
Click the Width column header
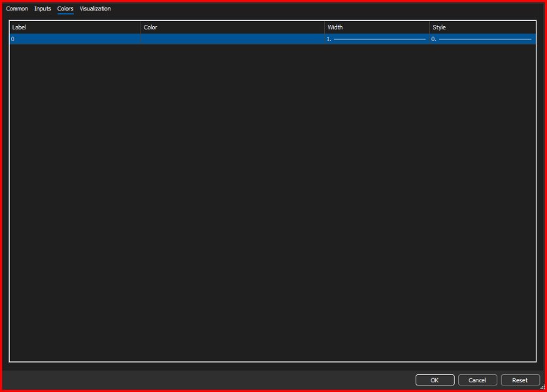coord(377,27)
